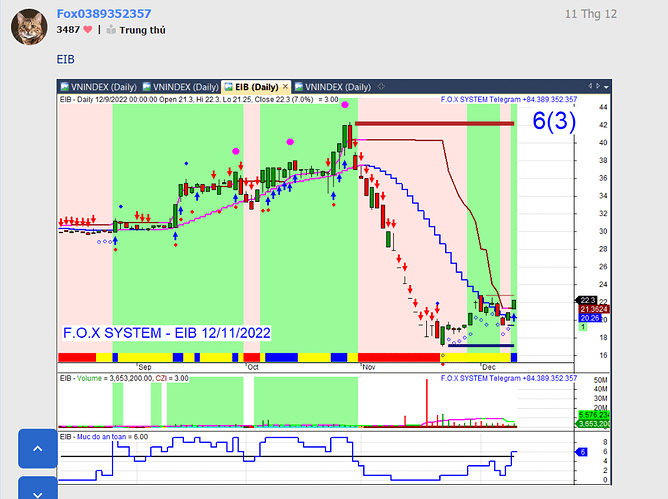Click the 3487 likes count
This screenshot has height=499, width=668.
68,30
